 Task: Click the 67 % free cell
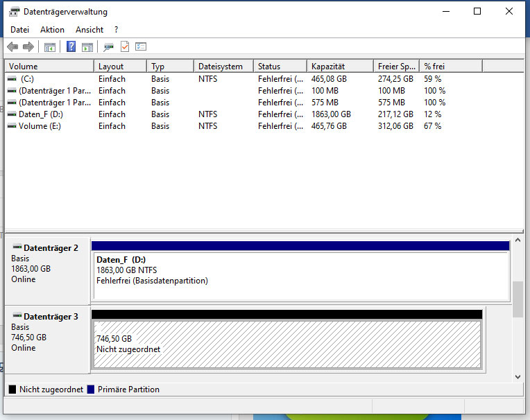click(433, 126)
